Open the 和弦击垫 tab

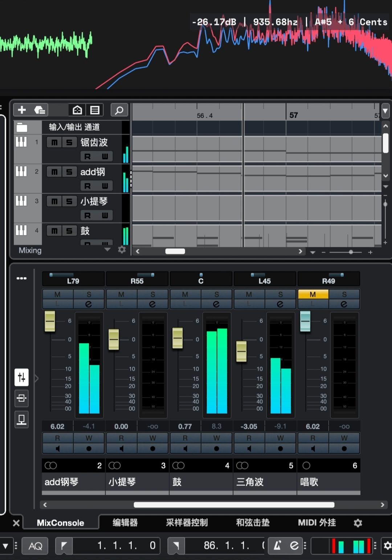point(253,523)
